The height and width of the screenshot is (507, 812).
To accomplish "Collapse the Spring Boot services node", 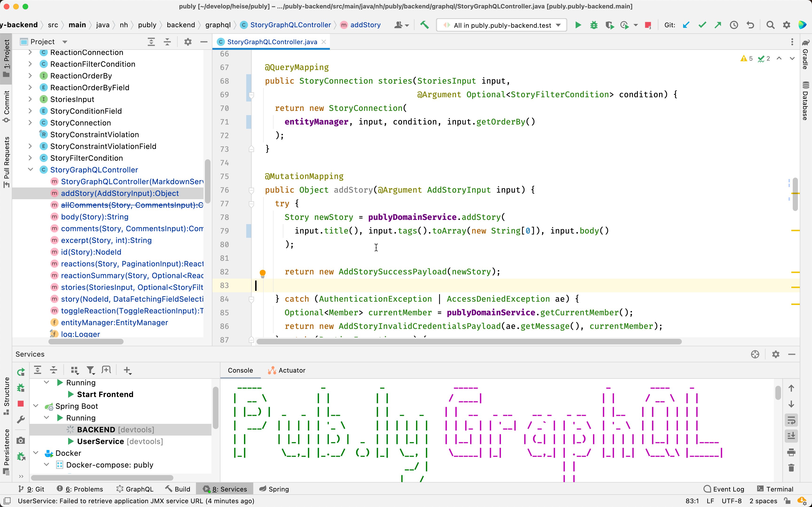I will (36, 406).
